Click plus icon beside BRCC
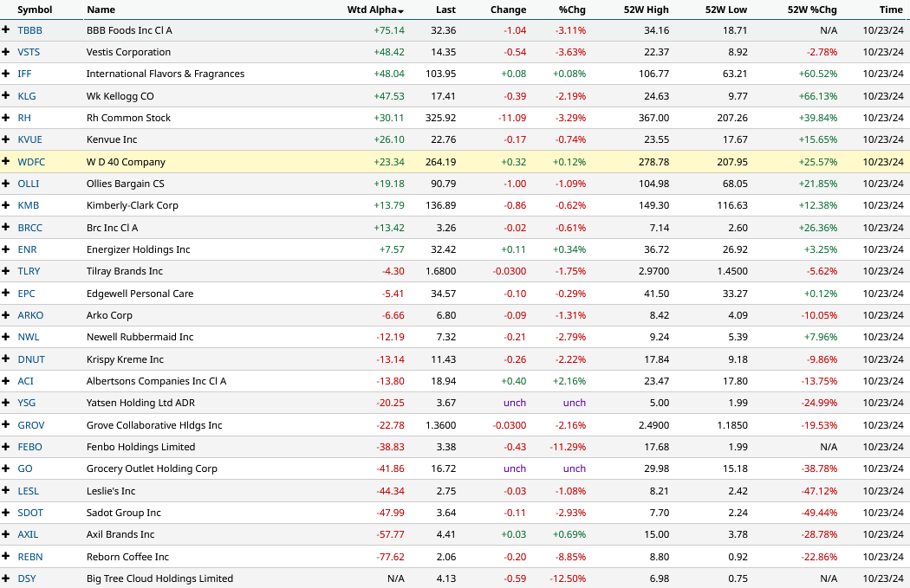910x588 pixels. (x=6, y=227)
